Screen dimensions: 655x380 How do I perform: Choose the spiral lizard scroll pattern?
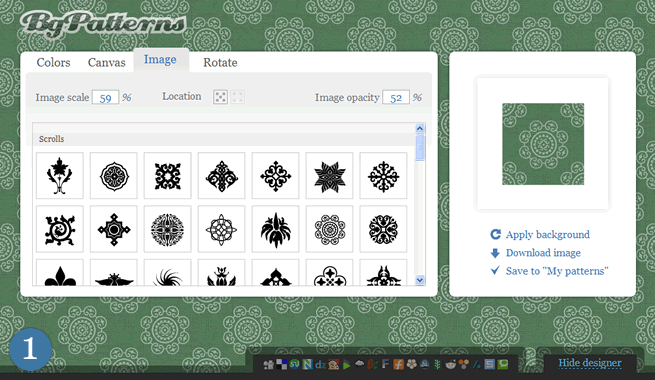[60, 229]
